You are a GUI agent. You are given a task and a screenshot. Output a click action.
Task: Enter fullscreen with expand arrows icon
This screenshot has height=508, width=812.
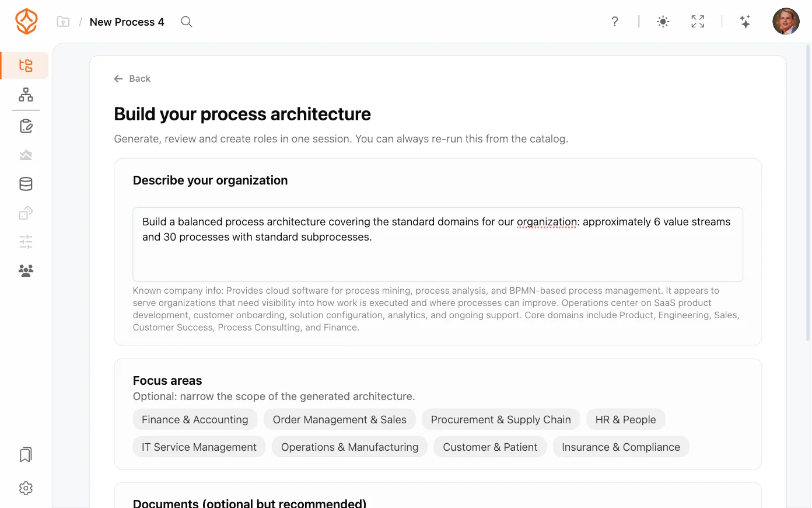click(698, 22)
